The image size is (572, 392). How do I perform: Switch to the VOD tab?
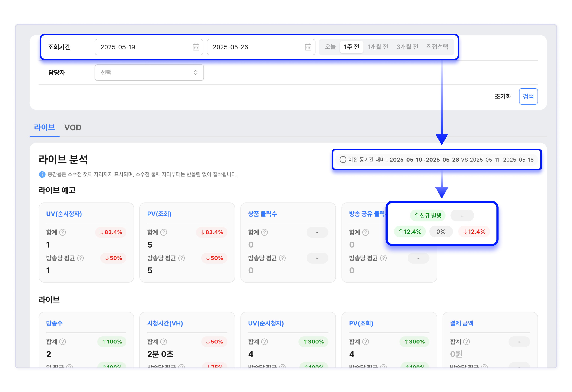(x=73, y=128)
